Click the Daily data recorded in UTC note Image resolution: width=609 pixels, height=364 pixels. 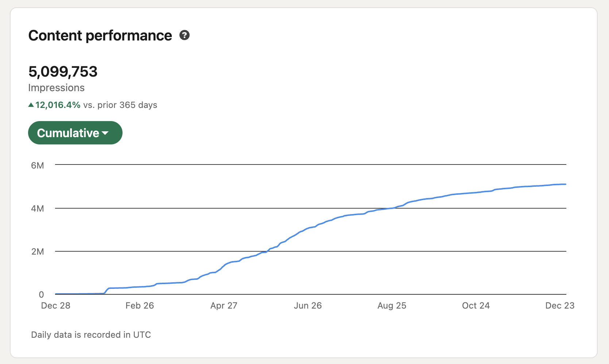point(91,334)
